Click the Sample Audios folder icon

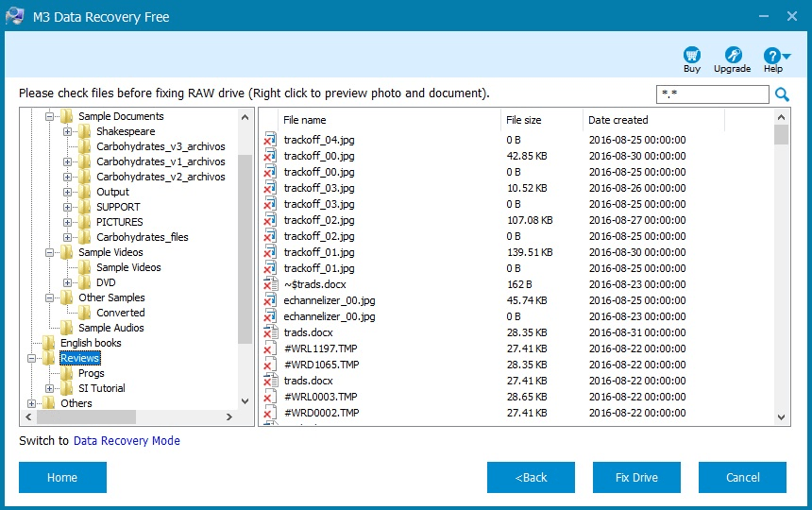[66, 328]
